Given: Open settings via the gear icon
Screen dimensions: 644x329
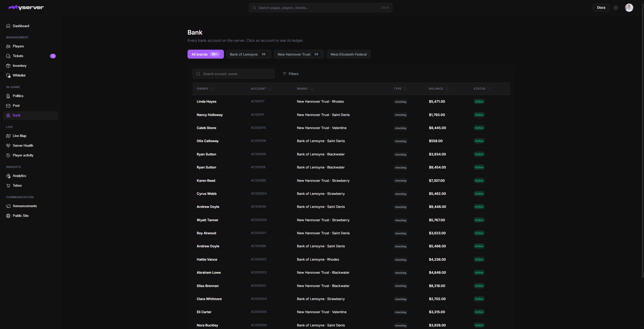Looking at the screenshot, I should [x=616, y=8].
